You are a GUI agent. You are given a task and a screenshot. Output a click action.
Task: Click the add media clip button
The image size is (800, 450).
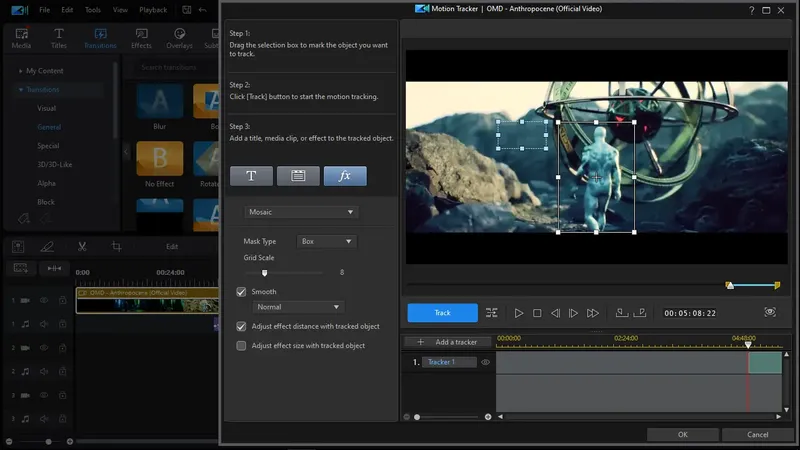click(298, 176)
